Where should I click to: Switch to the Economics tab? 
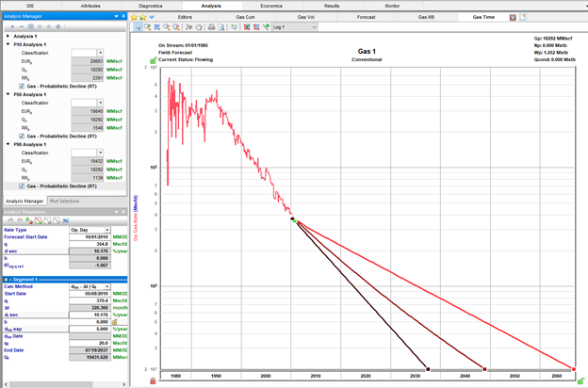(x=270, y=6)
